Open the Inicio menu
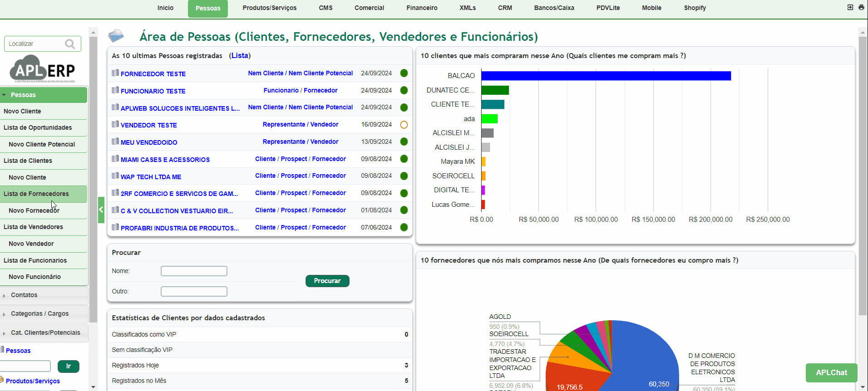Screen dimensions: 868x391 tap(165, 8)
